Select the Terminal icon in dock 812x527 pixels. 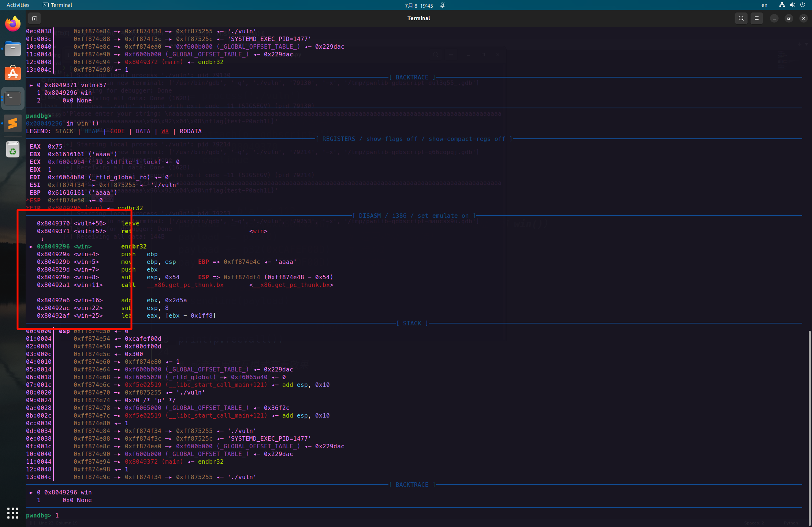click(x=13, y=98)
